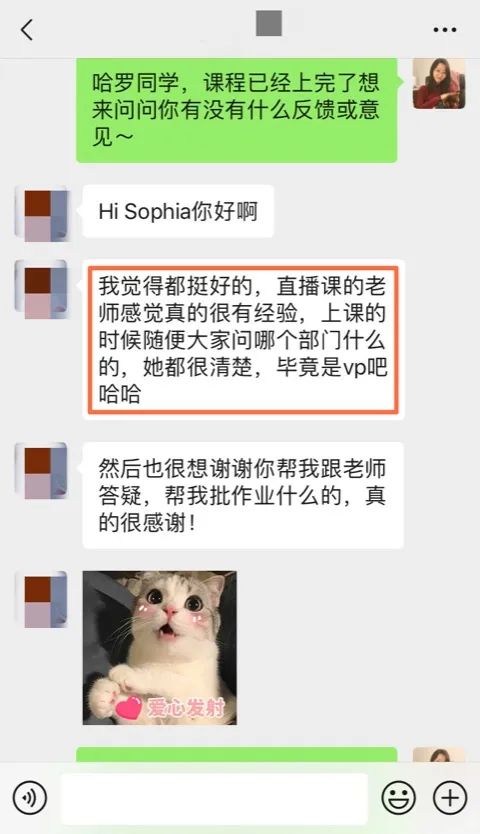Tap the partially visible sender avatar at bottom right
Image resolution: width=480 pixels, height=834 pixels.
439,754
